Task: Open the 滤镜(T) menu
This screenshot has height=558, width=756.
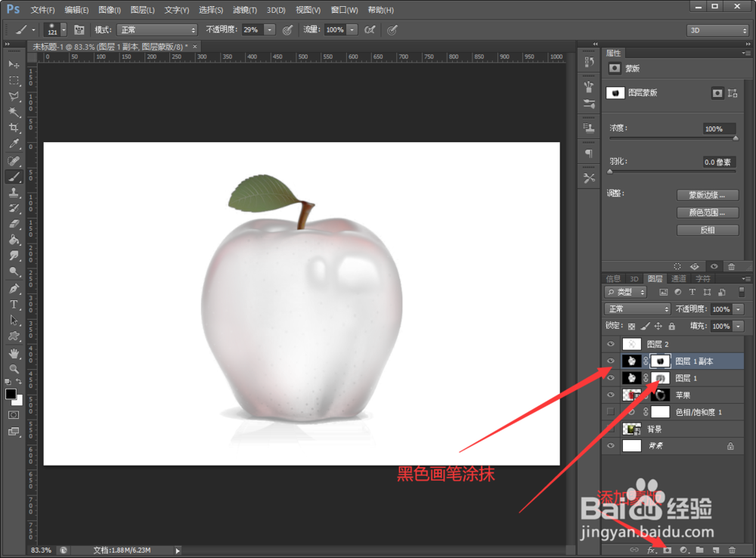Action: coord(245,10)
